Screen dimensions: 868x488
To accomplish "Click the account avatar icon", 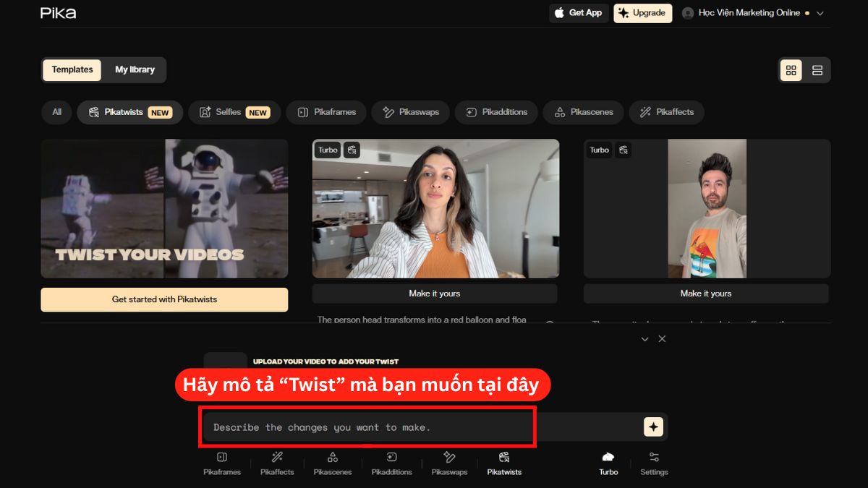I will point(688,13).
